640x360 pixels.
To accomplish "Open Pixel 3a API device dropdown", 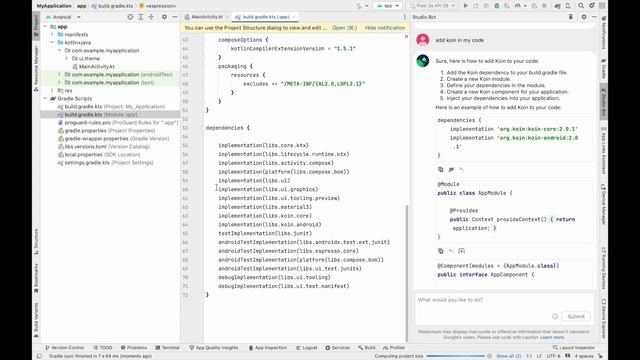I will coord(432,6).
